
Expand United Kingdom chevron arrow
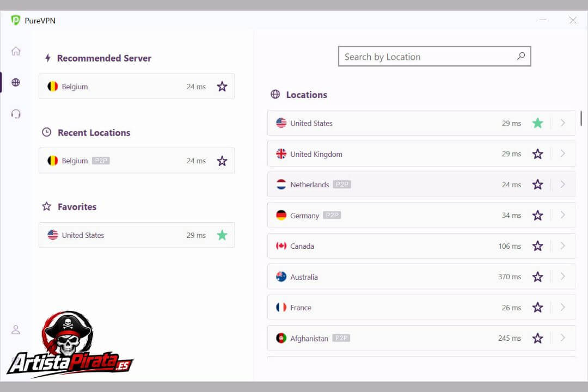click(563, 154)
